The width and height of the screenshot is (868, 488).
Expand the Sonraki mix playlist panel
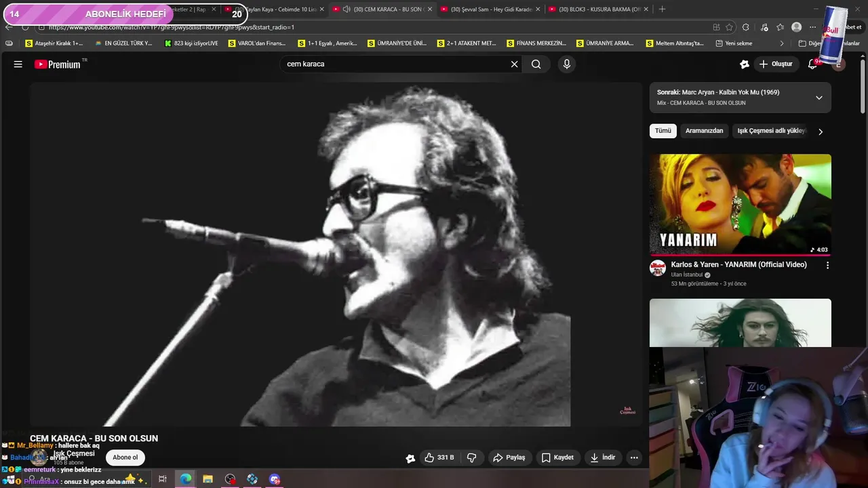(819, 98)
